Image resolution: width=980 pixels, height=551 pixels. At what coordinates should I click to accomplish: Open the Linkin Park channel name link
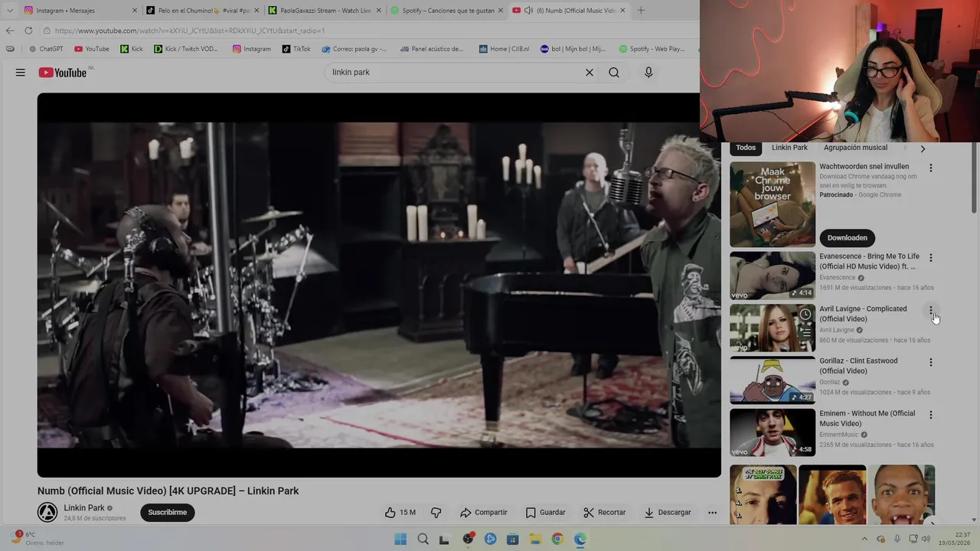pos(84,508)
